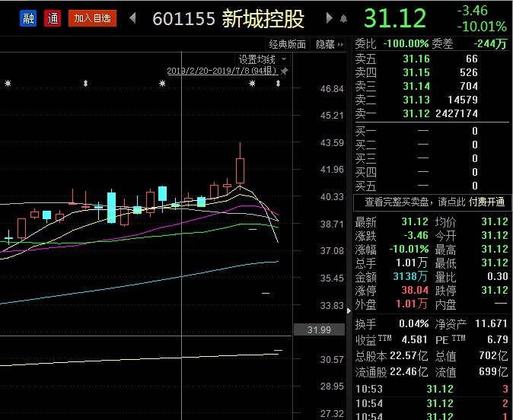The width and height of the screenshot is (513, 420).
Task: Click the 委比 -100.00% value
Action: (x=406, y=43)
